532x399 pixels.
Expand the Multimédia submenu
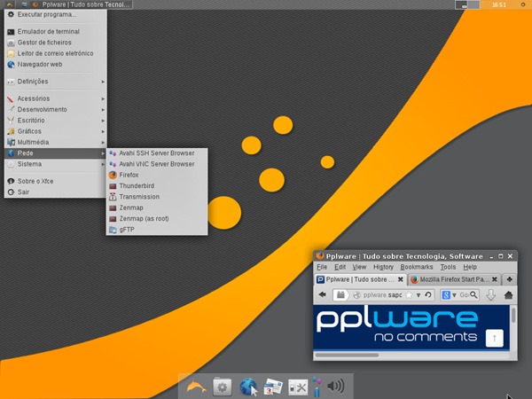pos(55,142)
